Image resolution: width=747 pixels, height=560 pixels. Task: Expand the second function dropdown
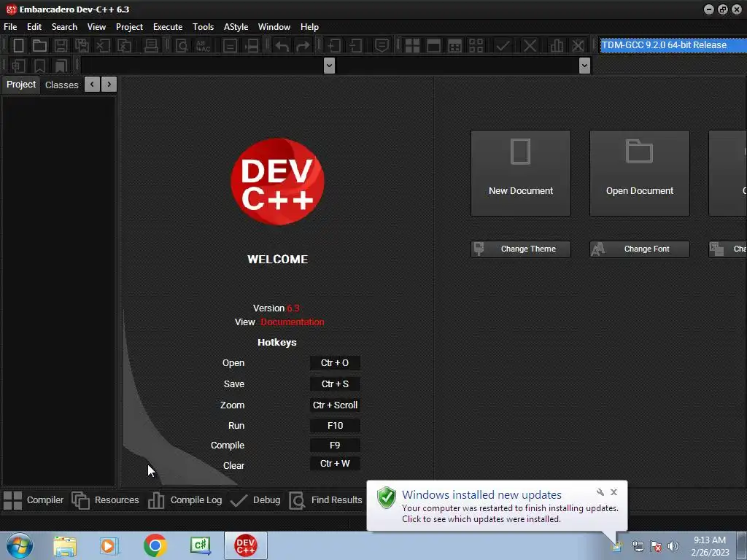point(584,66)
